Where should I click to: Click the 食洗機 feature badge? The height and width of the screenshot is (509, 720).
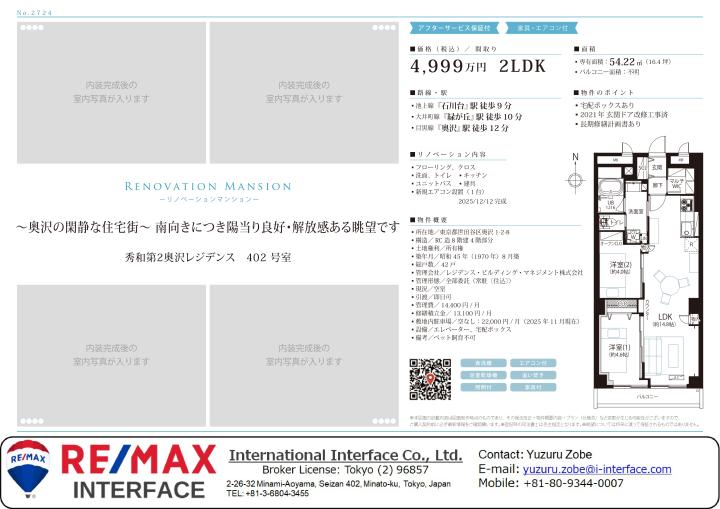tap(483, 363)
